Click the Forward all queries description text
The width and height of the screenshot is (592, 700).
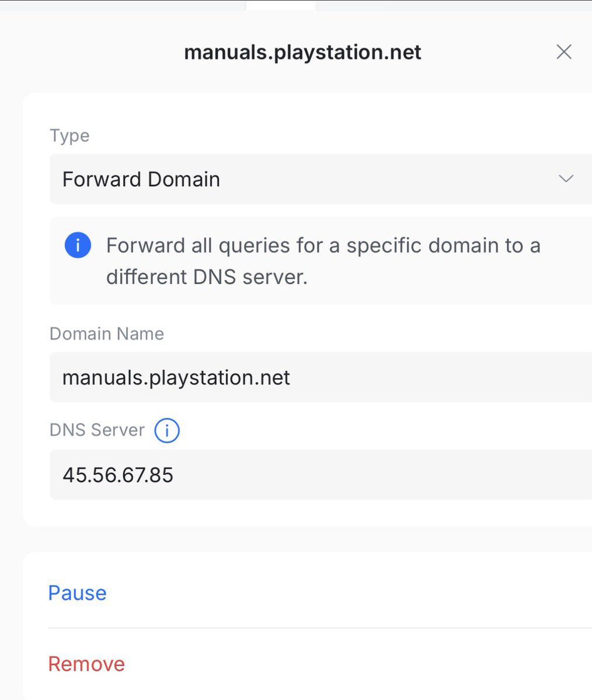[323, 261]
